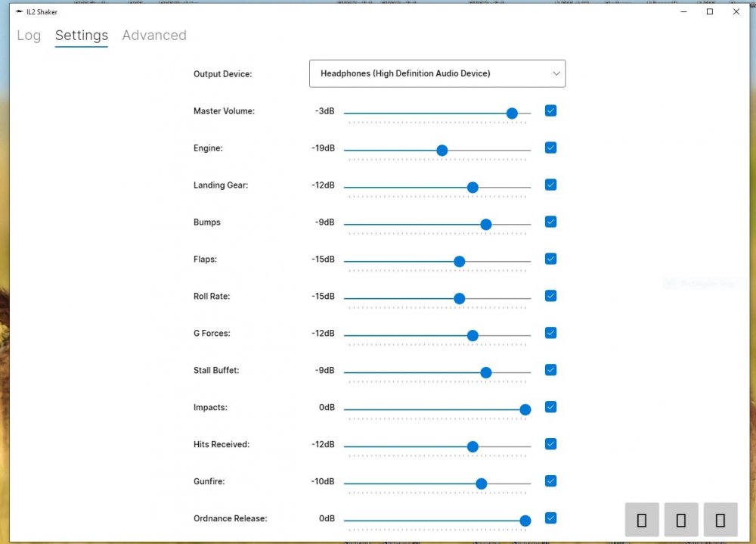756x544 pixels.
Task: Click the Bumps -9dB value
Action: tap(325, 222)
